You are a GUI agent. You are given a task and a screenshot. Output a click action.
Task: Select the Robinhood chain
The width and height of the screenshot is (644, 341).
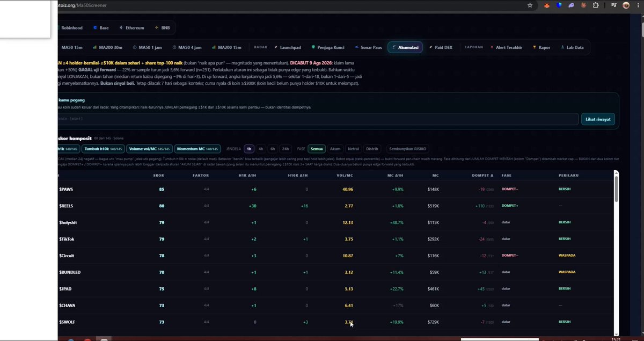click(71, 27)
